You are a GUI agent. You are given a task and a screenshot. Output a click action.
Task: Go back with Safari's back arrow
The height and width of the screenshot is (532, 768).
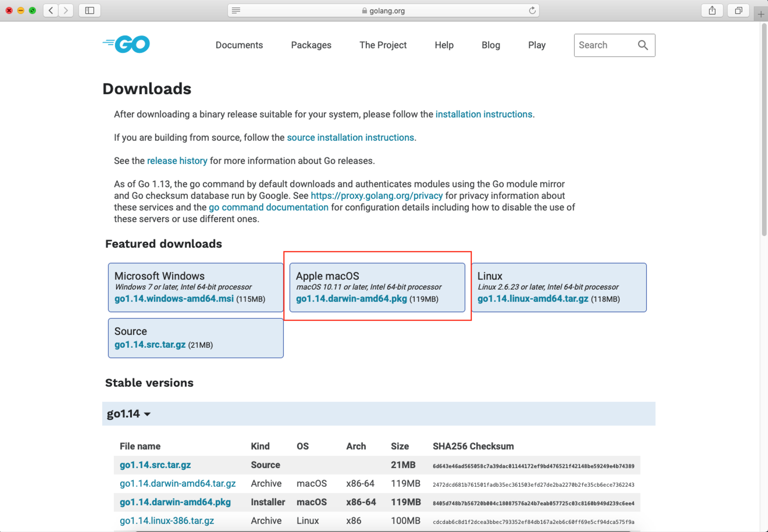[x=51, y=10]
